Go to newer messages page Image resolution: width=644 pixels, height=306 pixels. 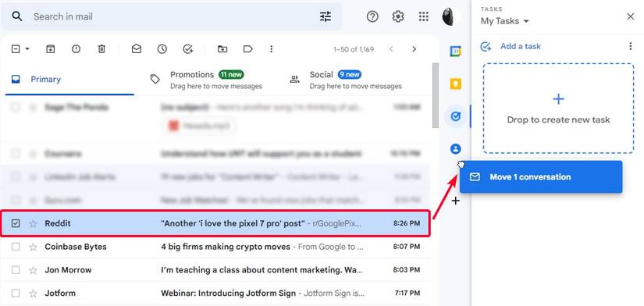click(x=391, y=49)
